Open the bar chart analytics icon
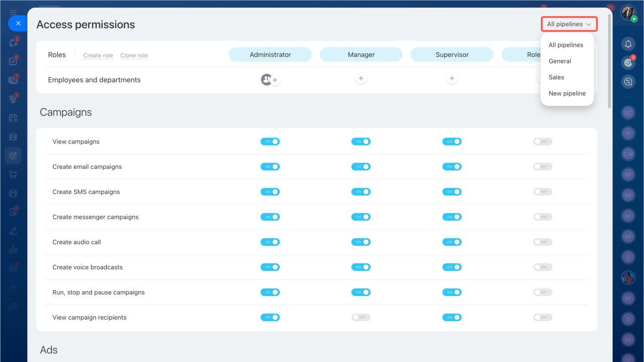Screen dimensions: 644x362 click(x=13, y=250)
